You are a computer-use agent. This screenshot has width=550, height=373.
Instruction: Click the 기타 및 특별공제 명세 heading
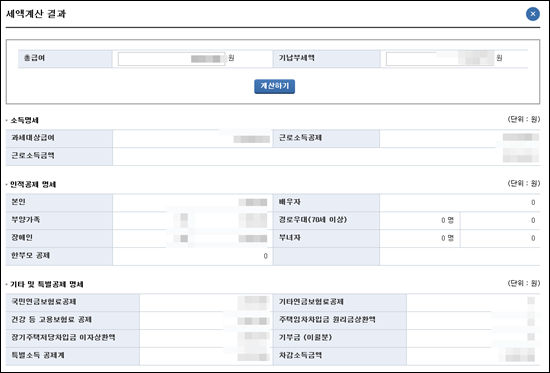47,284
